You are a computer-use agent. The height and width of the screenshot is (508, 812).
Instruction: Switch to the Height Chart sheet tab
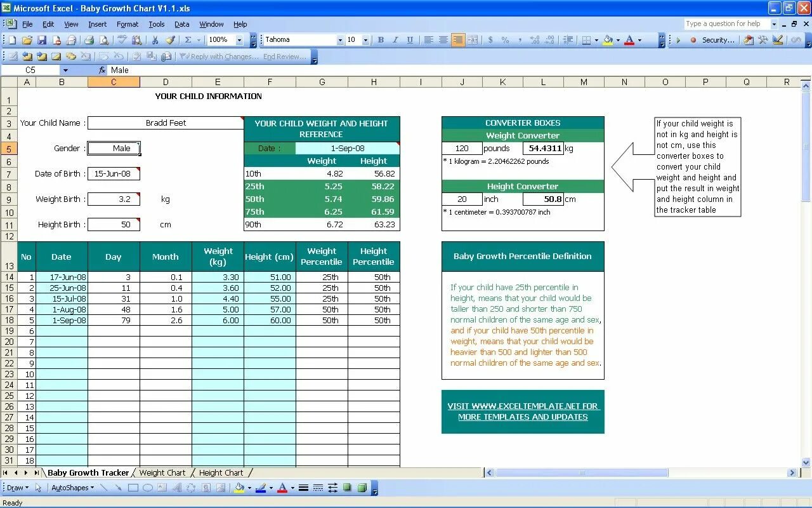tap(221, 472)
